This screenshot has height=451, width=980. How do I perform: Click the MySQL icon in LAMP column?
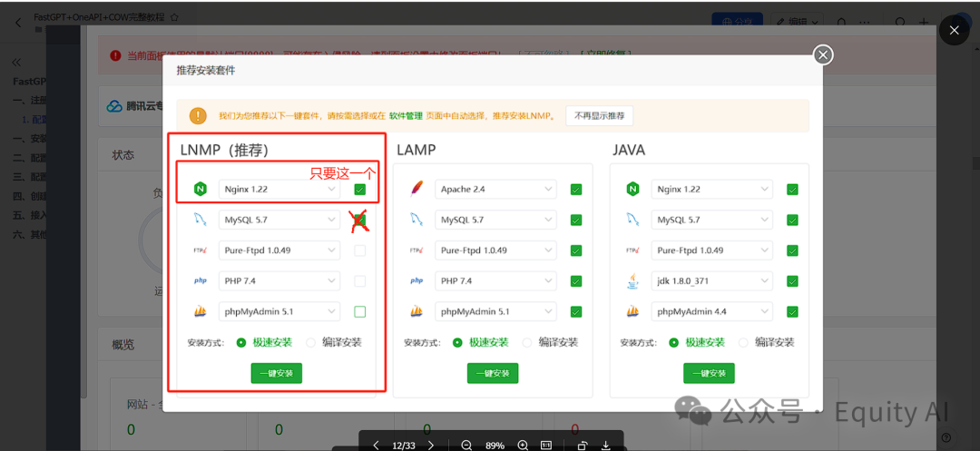416,220
